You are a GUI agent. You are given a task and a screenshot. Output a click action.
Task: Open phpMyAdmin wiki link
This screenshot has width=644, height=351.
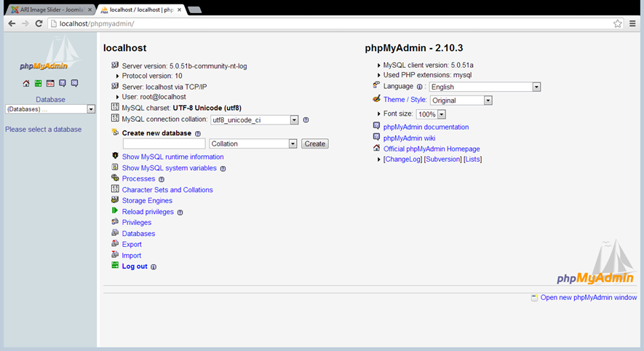[409, 138]
